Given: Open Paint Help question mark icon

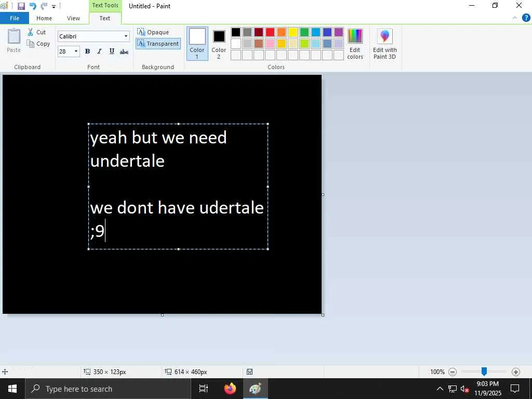Looking at the screenshot, I should [x=526, y=18].
